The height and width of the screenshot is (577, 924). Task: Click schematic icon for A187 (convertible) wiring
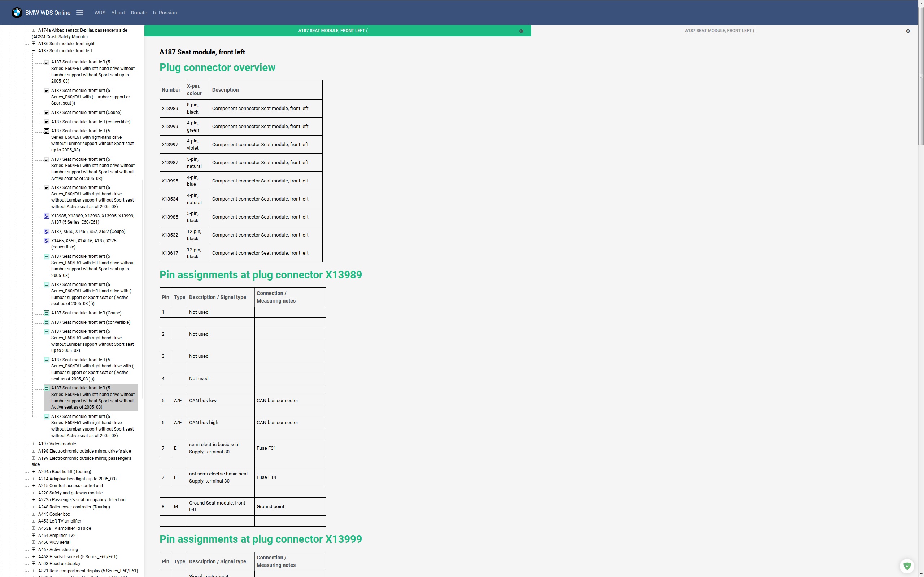click(x=47, y=122)
